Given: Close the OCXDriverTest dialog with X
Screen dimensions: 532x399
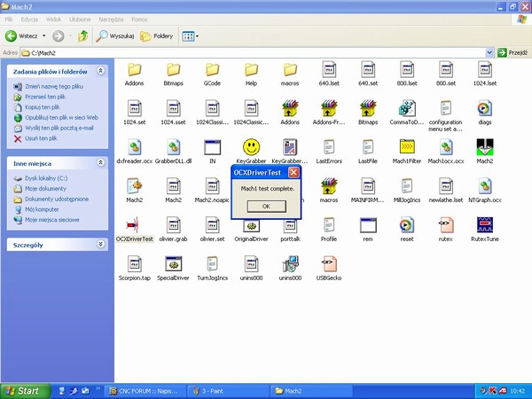Looking at the screenshot, I should (x=293, y=172).
